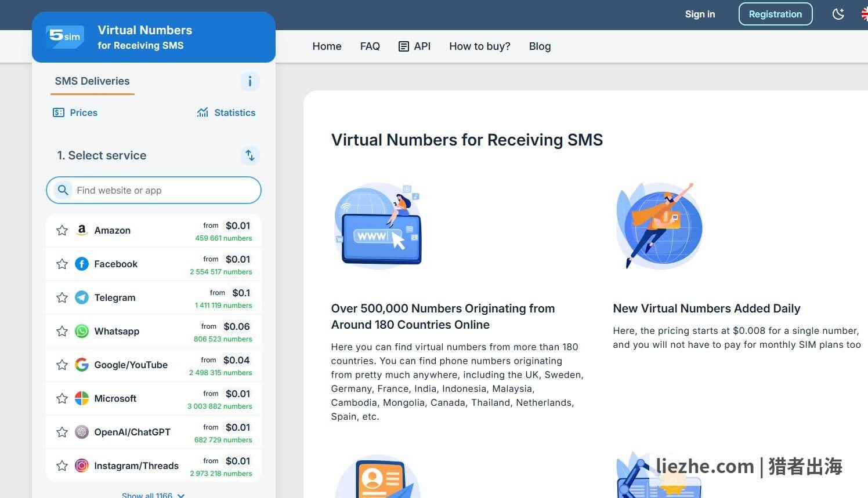The image size is (868, 498).
Task: Click the magnifier search icon
Action: [63, 190]
